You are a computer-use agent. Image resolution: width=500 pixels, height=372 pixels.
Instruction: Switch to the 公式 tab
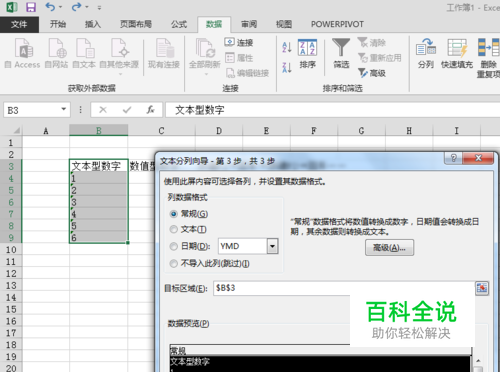pos(179,24)
